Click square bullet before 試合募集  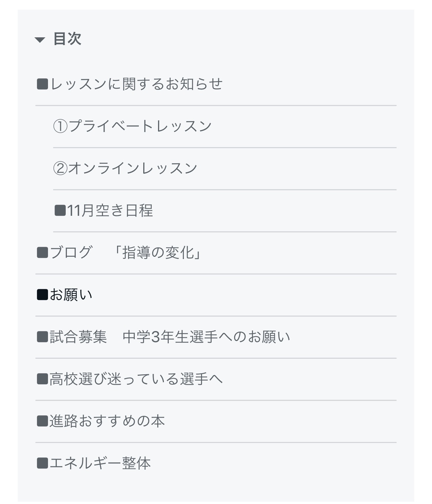43,337
